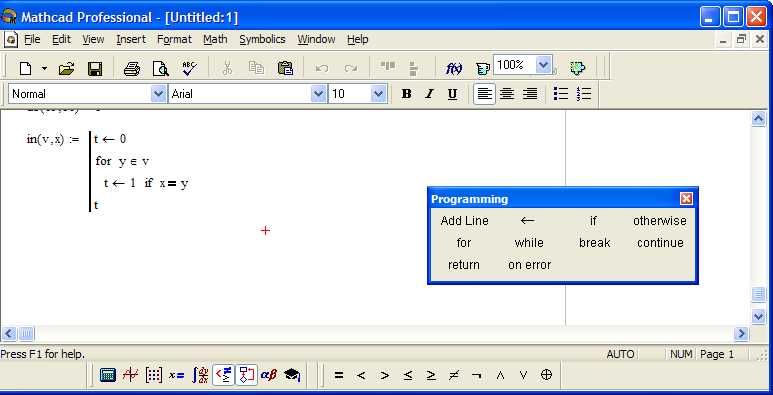Click the Copy icon
Image resolution: width=773 pixels, height=395 pixels.
[x=256, y=68]
